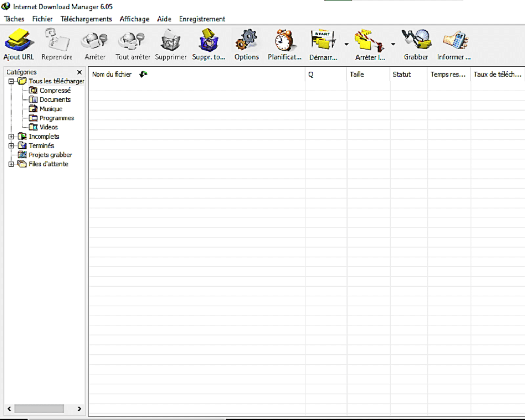Click the categories scrollbar left arrow
This screenshot has width=525, height=420.
pos(9,408)
